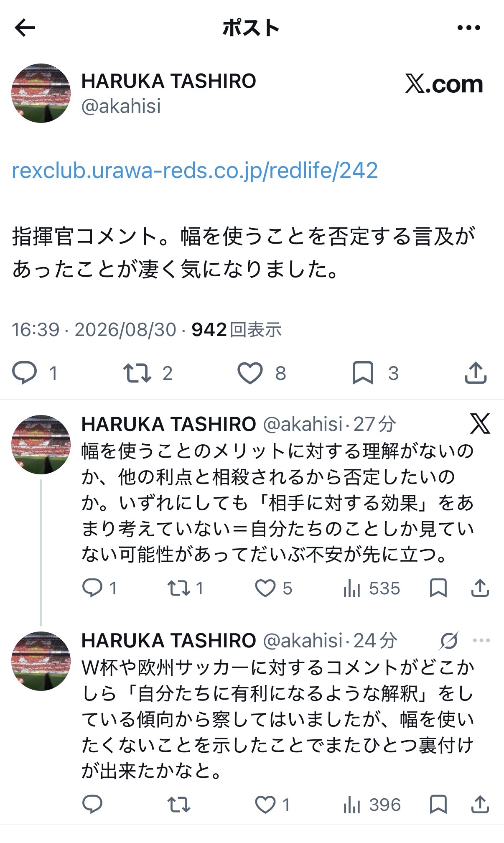The height and width of the screenshot is (843, 504).
Task: Open the three-dot menu beside ポスト
Action: (468, 28)
